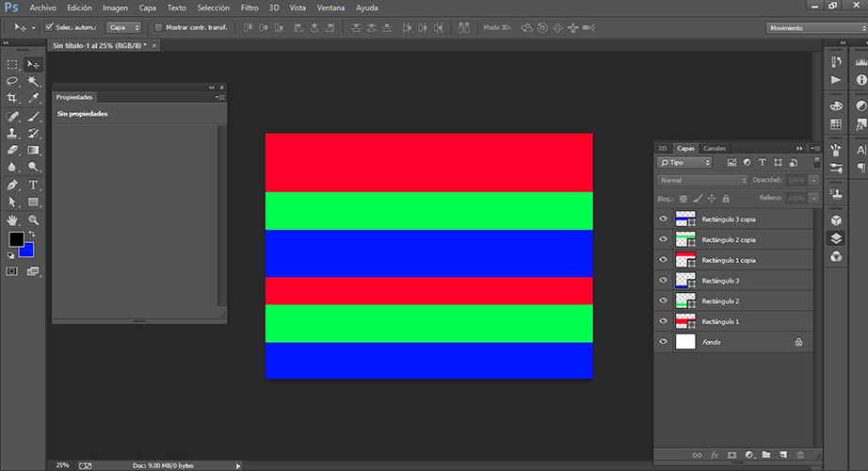Click the foreground black color swatch

tap(15, 238)
